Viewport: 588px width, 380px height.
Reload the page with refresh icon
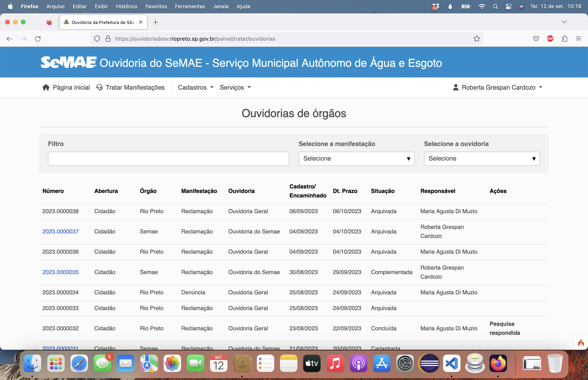click(38, 39)
